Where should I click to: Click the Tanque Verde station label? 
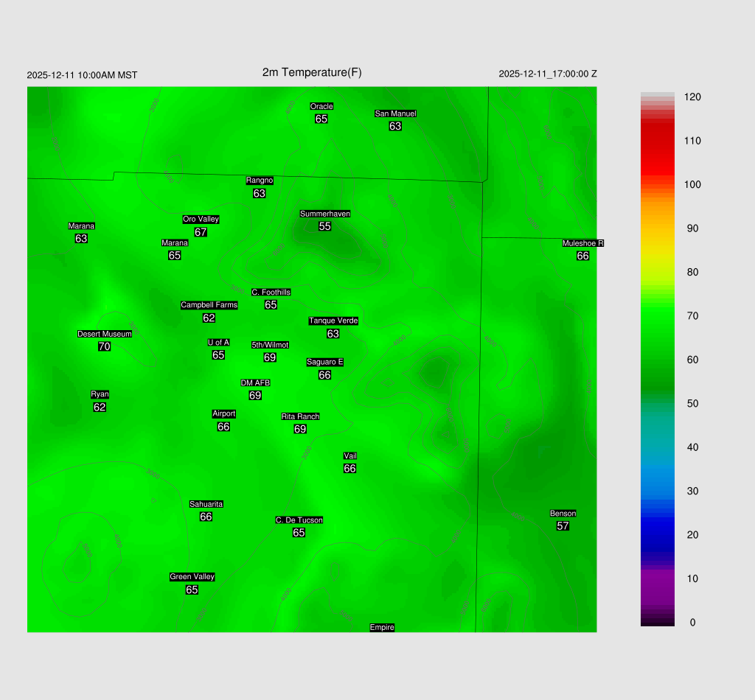(x=333, y=321)
